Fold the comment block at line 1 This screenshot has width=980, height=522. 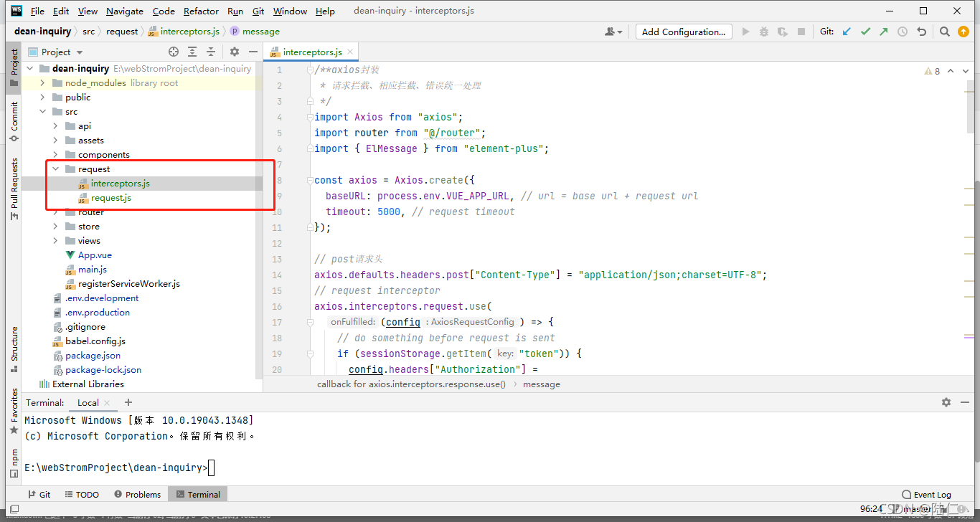coord(310,70)
